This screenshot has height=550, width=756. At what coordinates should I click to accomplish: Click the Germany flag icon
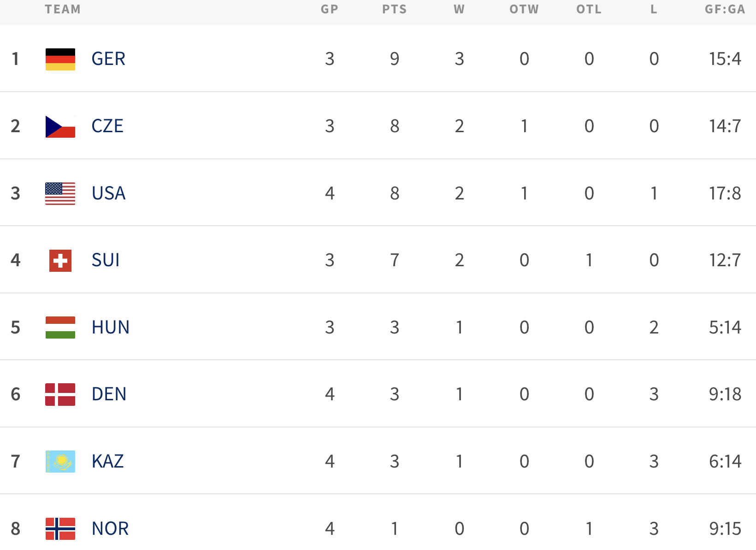tap(60, 59)
